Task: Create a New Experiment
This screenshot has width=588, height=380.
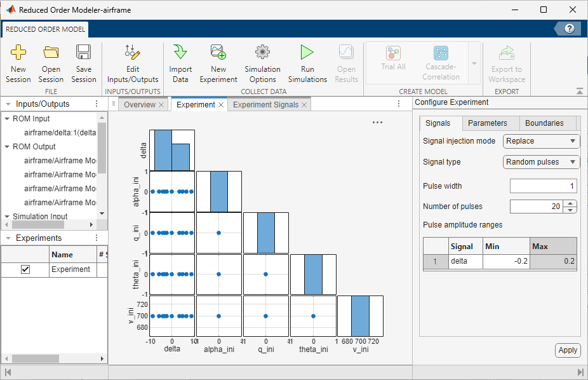Action: tap(218, 62)
